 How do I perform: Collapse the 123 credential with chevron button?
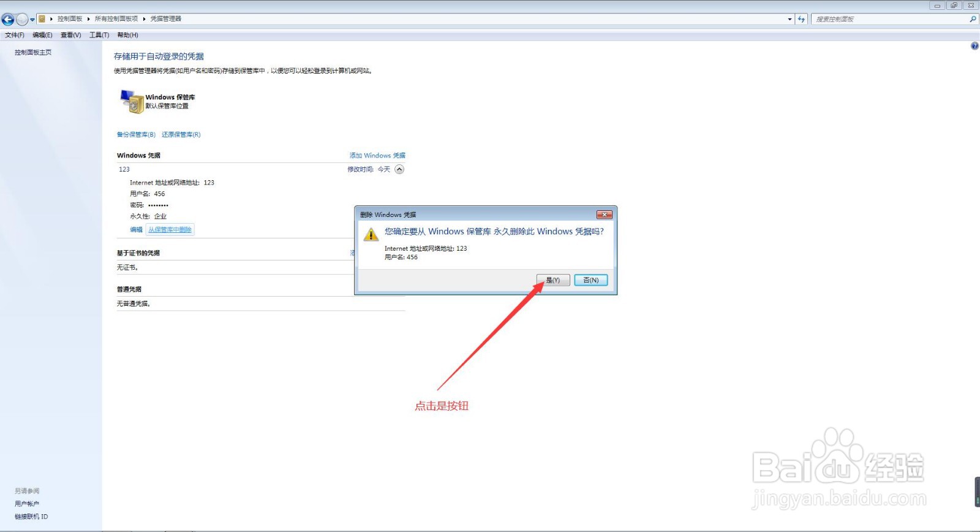coord(399,169)
